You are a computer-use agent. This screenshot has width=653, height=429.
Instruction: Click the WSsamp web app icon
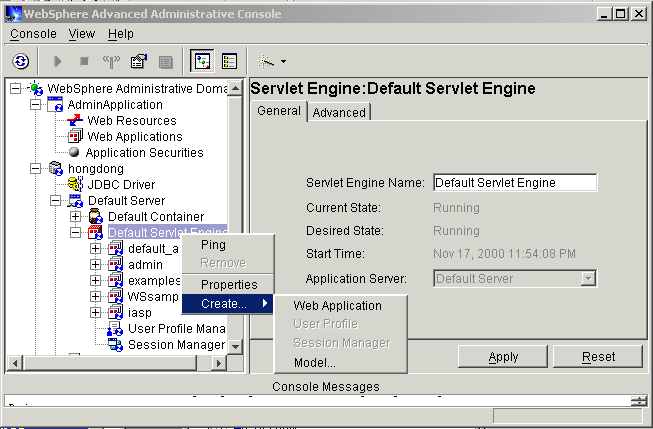(115, 296)
